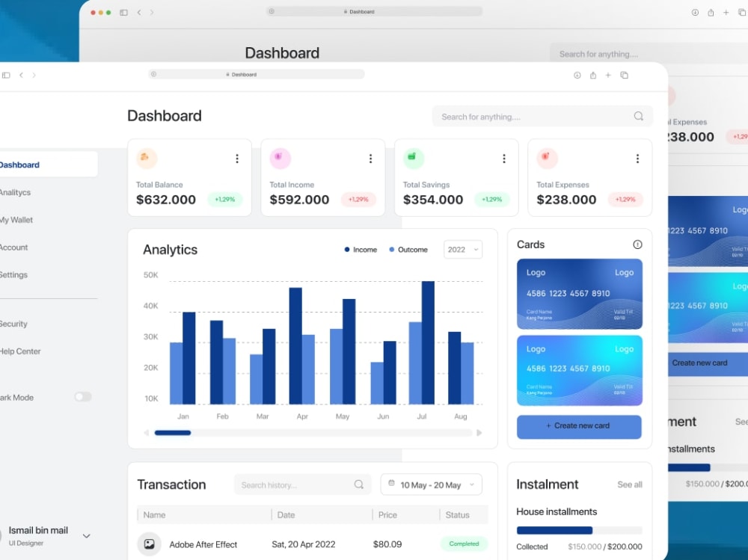This screenshot has width=748, height=560.
Task: Click the back window's Search for anything field
Action: pyautogui.click(x=649, y=54)
